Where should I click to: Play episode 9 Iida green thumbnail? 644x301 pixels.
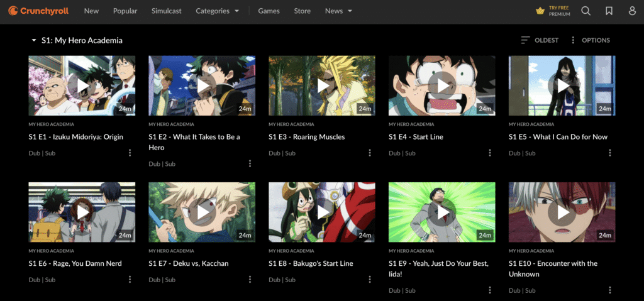pyautogui.click(x=442, y=212)
